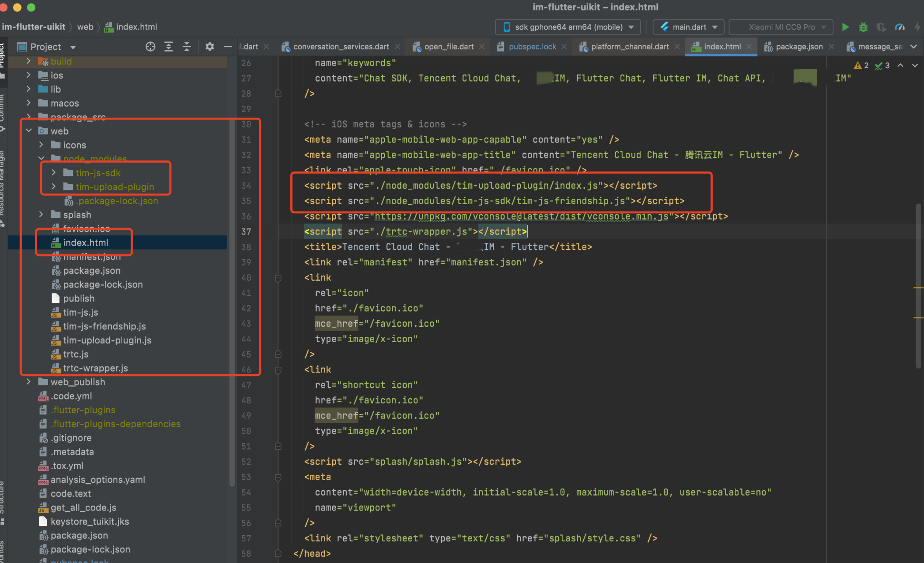The width and height of the screenshot is (924, 563).
Task: Click the green Run button
Action: click(845, 27)
